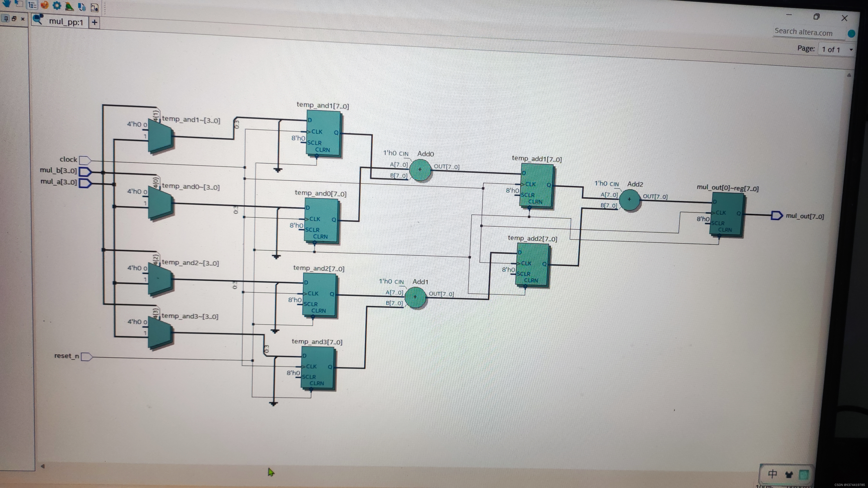
Task: Click the 'OUT[7..0]' port of Add2
Action: click(655, 196)
